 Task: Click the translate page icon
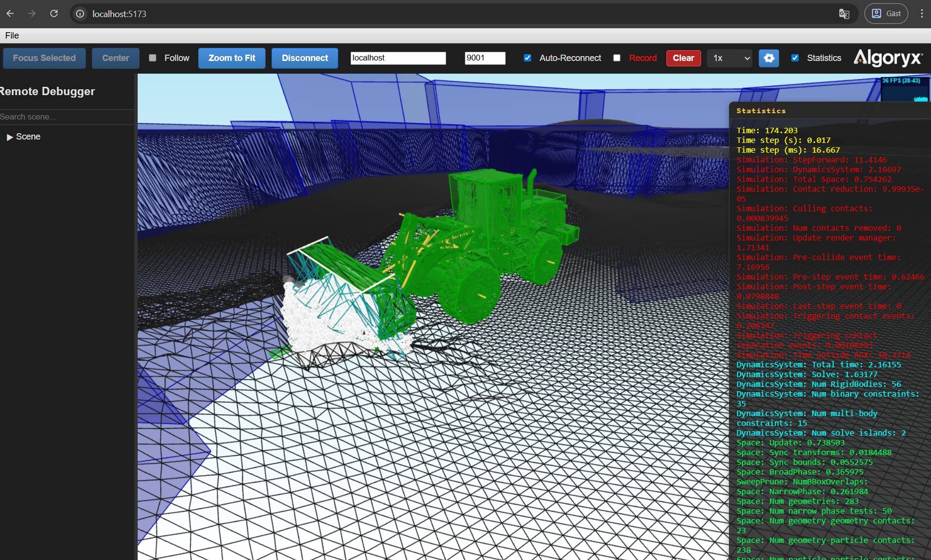click(x=844, y=14)
